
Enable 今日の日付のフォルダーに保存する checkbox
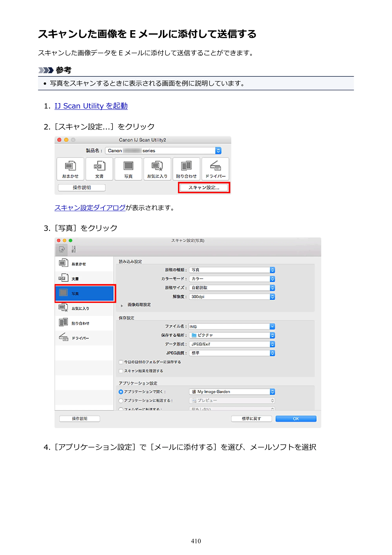[x=121, y=362]
